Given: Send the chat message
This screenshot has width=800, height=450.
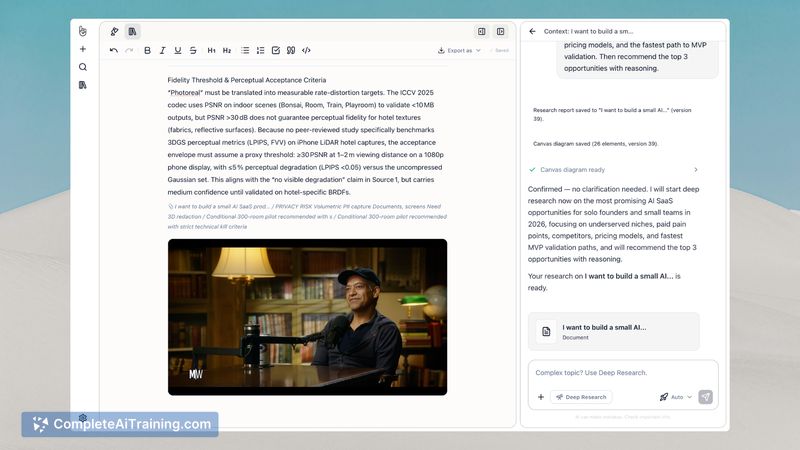Looking at the screenshot, I should click(706, 397).
